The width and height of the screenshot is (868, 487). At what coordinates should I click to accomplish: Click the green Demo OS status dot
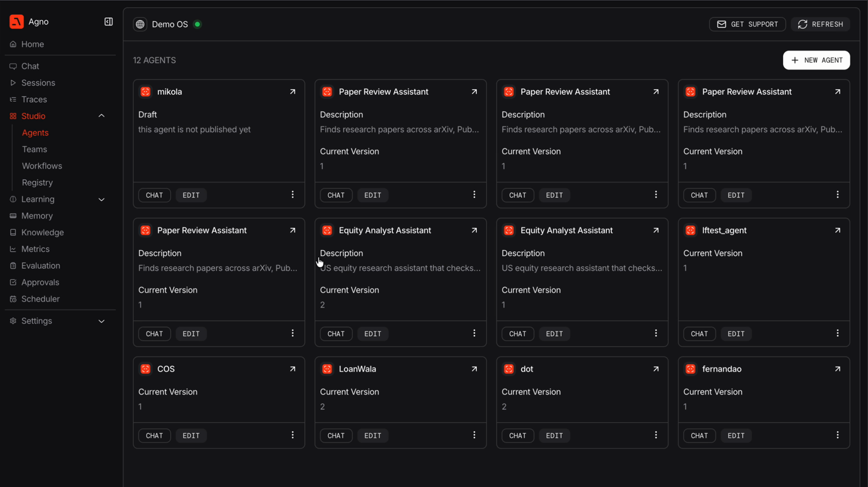coord(198,24)
